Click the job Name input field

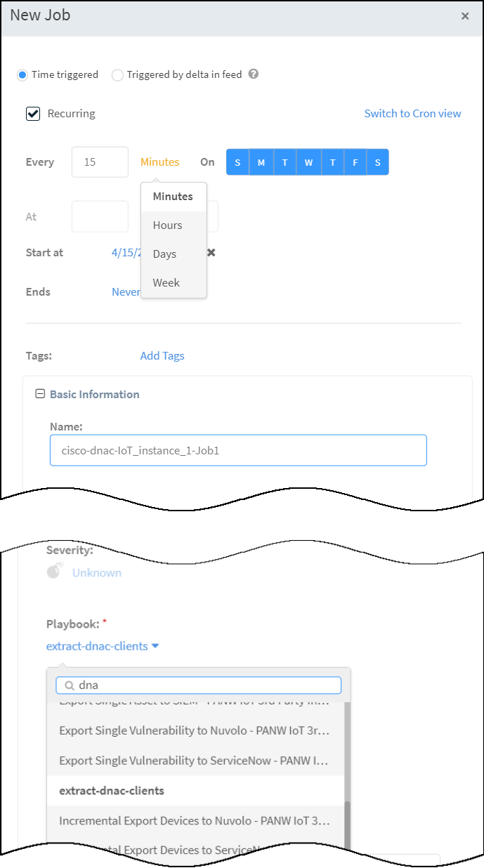click(238, 450)
